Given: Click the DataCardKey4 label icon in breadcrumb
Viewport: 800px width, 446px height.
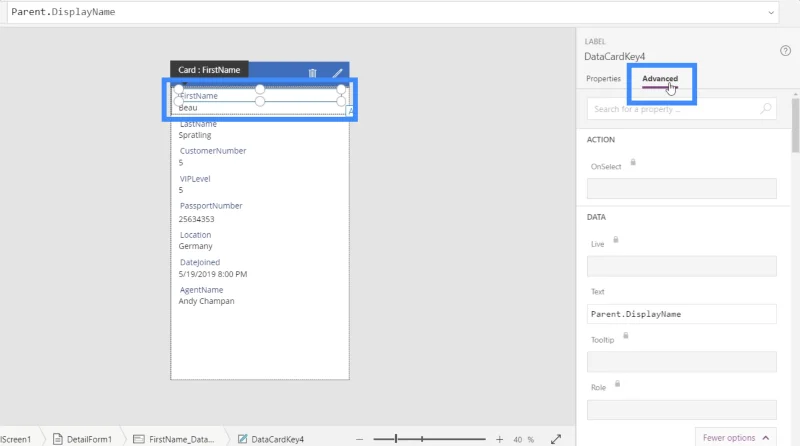Looking at the screenshot, I should click(242, 439).
